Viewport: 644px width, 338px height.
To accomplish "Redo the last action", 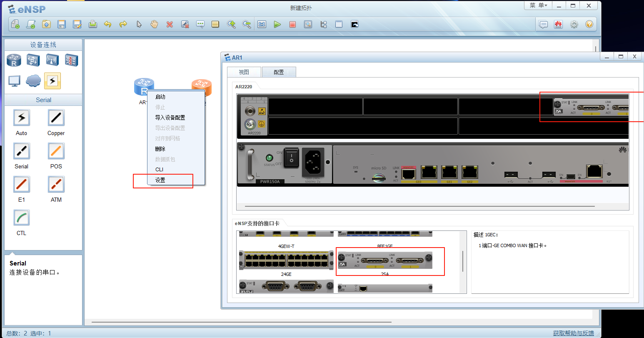I will (x=123, y=24).
